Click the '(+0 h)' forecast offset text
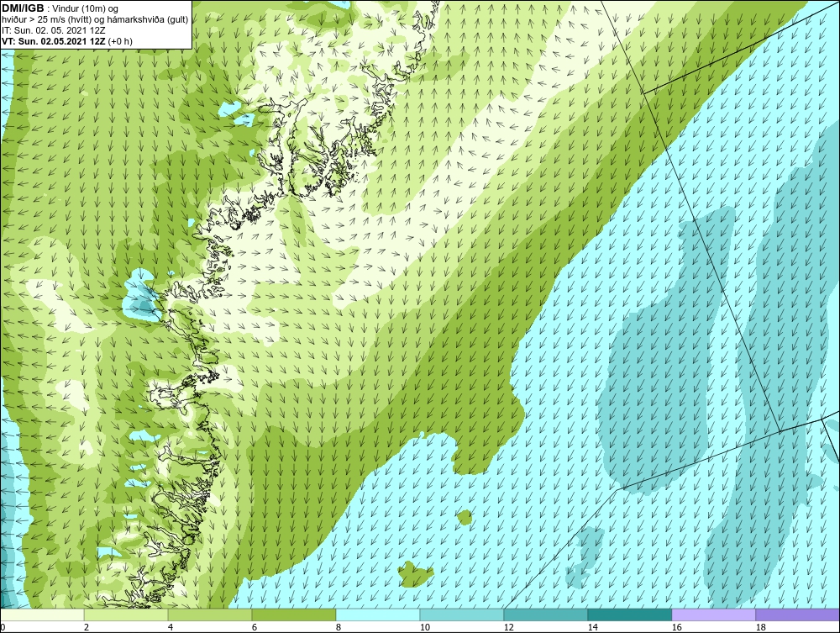This screenshot has height=633, width=840. click(x=120, y=40)
